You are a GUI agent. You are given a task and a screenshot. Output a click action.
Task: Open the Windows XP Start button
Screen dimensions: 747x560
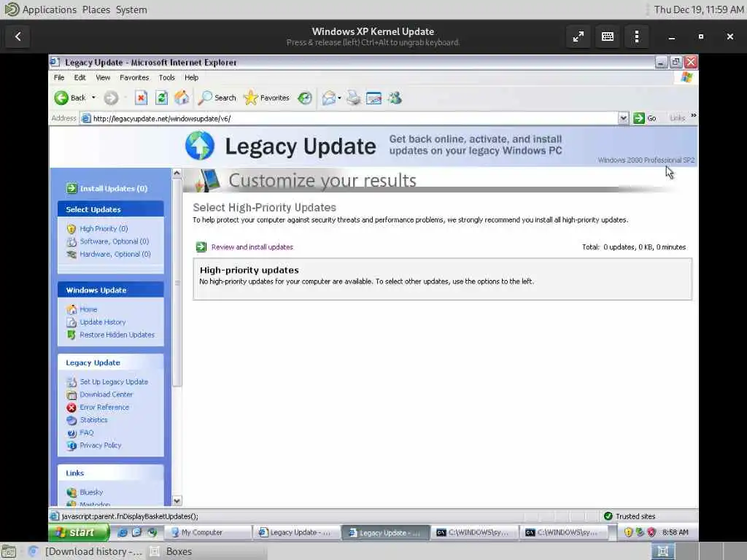(x=79, y=532)
